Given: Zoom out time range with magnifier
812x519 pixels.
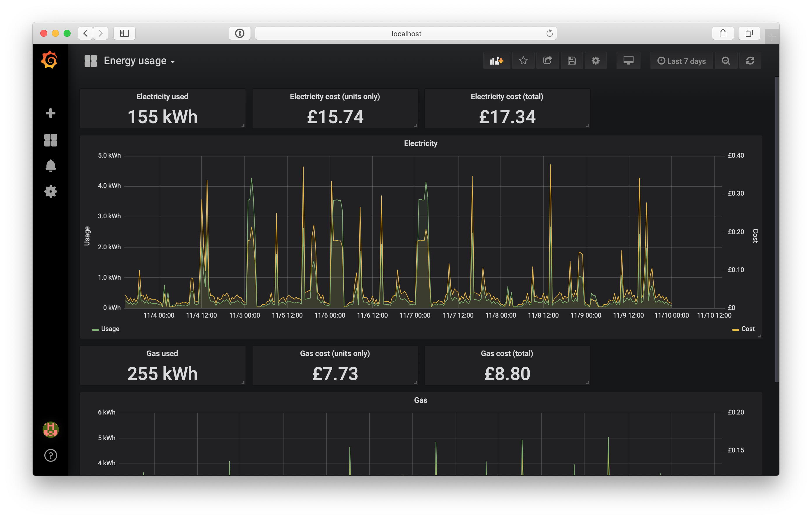Looking at the screenshot, I should 726,61.
